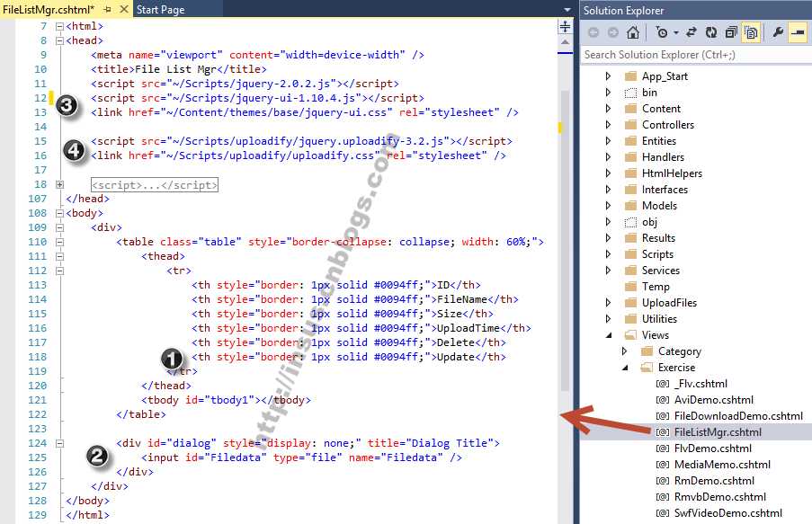Click the Utilities folder icon

point(630,319)
